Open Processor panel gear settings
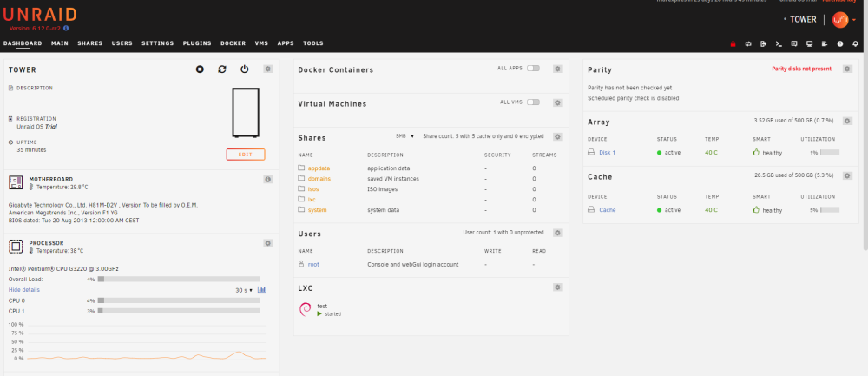Image resolution: width=868 pixels, height=376 pixels. coord(268,243)
